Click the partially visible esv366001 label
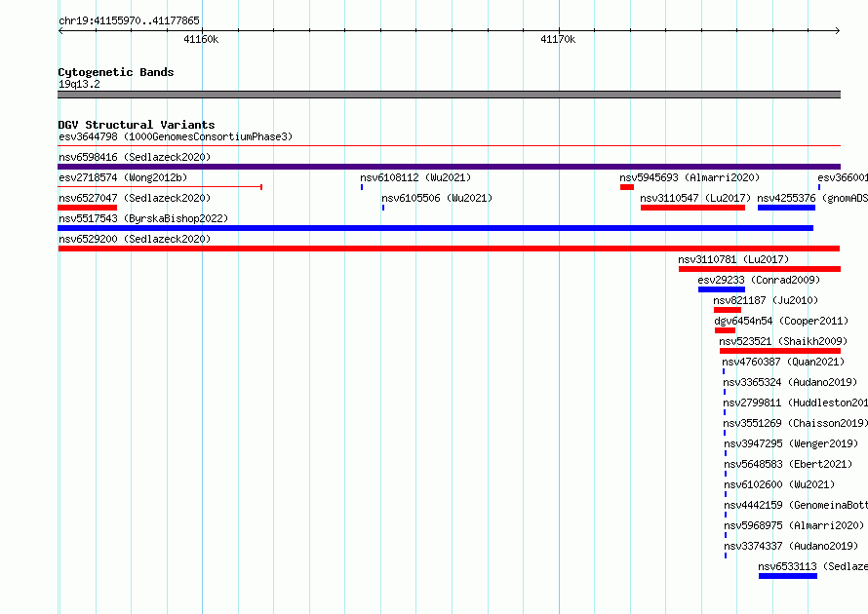868x614 pixels. coord(843,177)
